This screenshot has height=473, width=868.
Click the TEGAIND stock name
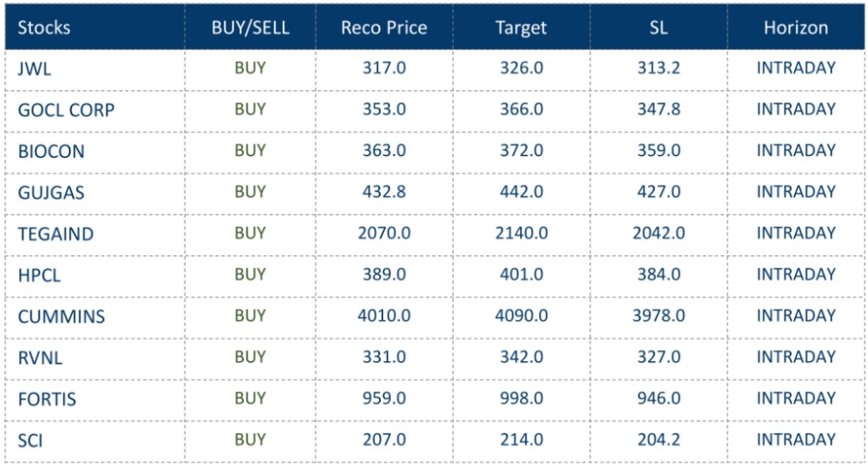(x=56, y=234)
